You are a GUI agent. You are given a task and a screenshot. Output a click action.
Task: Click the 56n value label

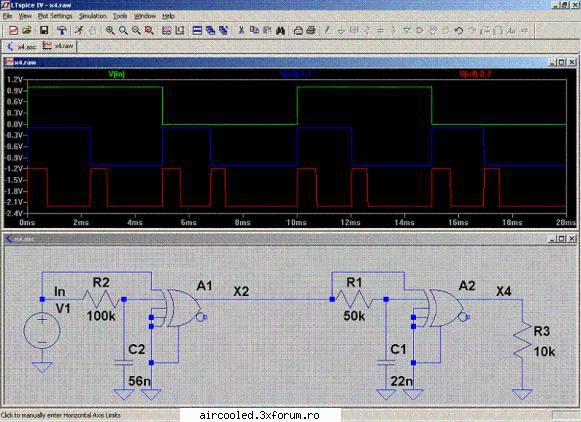tap(139, 381)
